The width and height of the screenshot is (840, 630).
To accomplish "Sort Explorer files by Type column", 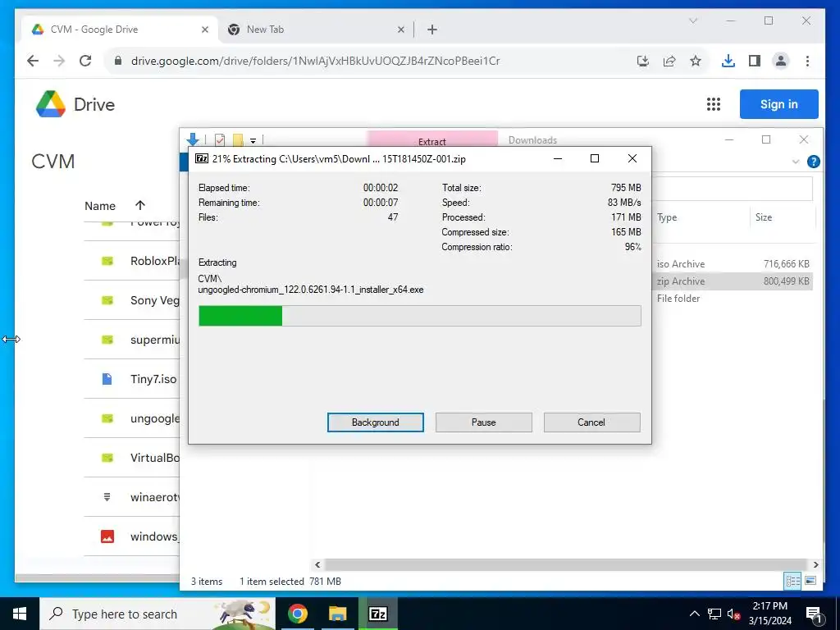I will (667, 217).
